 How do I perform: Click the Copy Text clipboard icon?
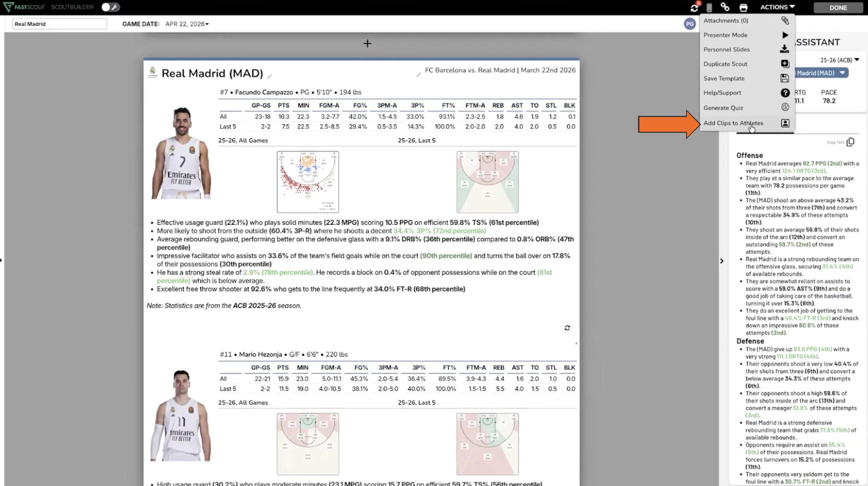[850, 142]
